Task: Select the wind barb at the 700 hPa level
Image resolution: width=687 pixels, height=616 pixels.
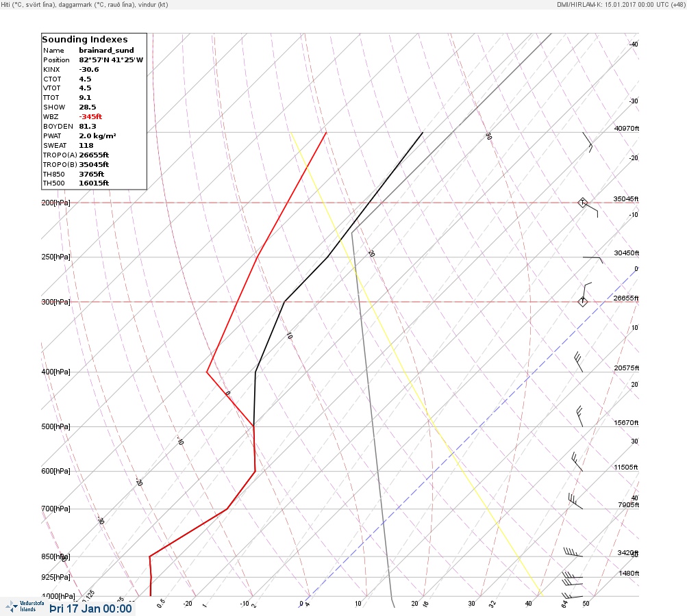Action: click(x=575, y=501)
